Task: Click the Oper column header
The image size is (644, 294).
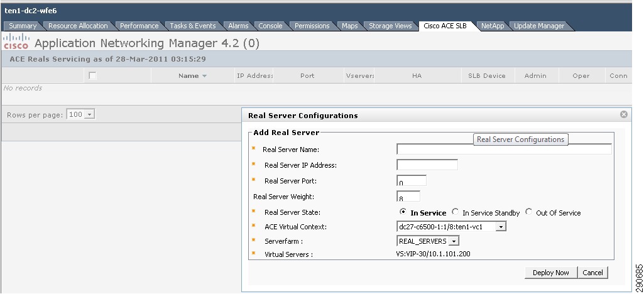Action: pos(581,75)
